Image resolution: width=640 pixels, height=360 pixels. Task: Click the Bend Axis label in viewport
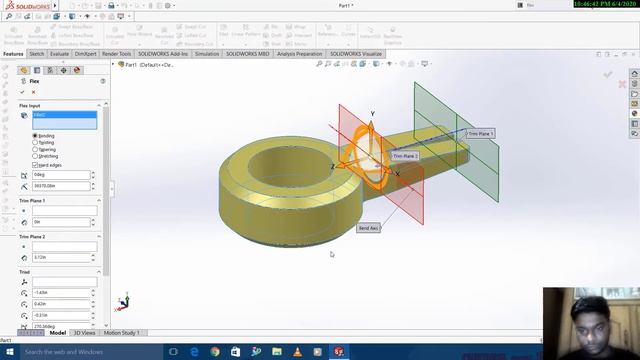click(369, 228)
